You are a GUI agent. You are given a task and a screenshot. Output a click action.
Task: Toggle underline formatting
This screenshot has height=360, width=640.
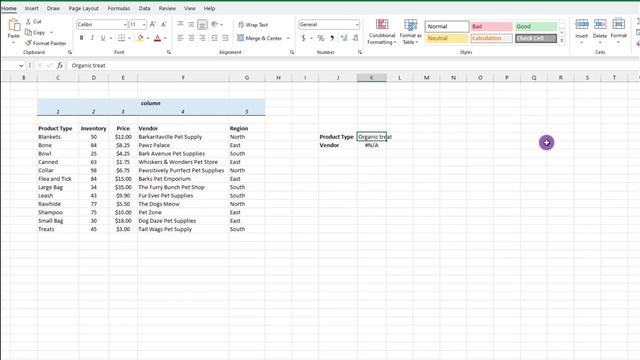[103, 38]
